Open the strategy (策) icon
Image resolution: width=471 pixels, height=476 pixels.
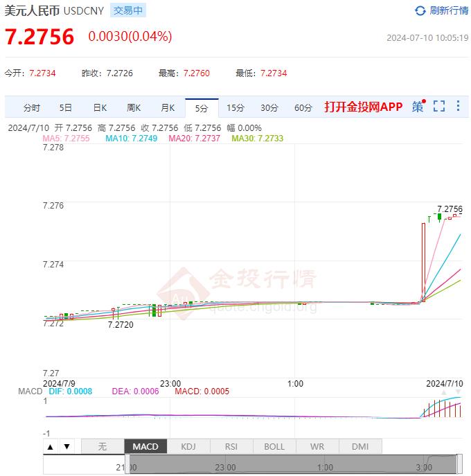tap(418, 107)
